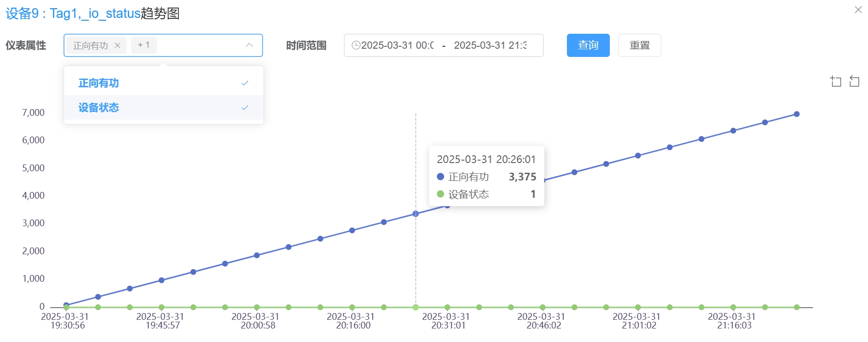Remove the 正向有功 tag from selector
This screenshot has height=342, width=868.
tap(118, 45)
